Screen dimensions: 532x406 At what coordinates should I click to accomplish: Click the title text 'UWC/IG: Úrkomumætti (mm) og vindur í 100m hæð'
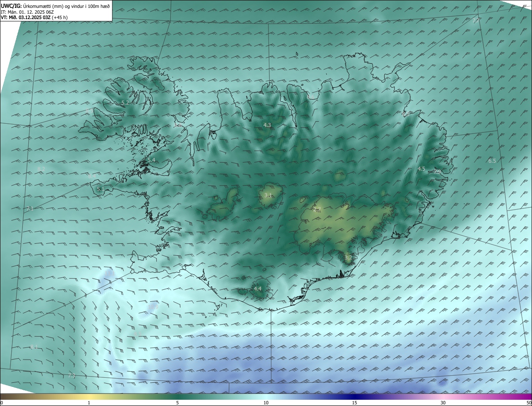[x=55, y=6]
